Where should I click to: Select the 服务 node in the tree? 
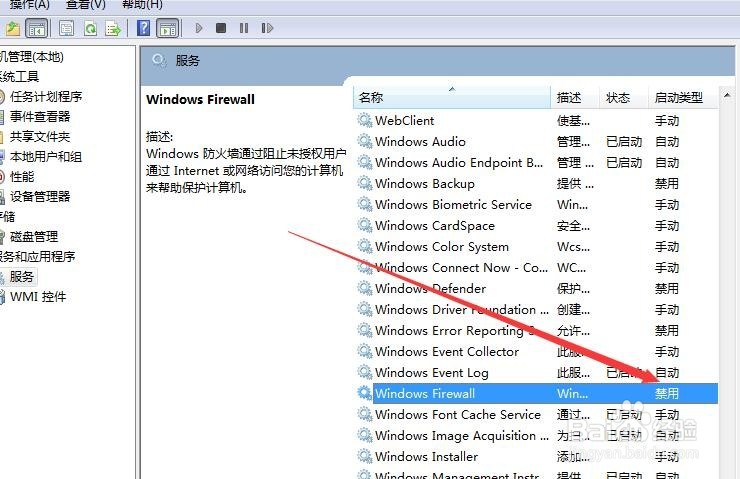22,277
